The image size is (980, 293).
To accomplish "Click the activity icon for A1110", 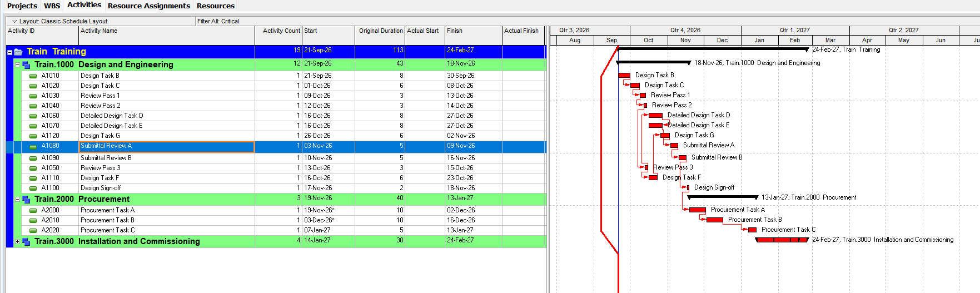I will [x=33, y=178].
